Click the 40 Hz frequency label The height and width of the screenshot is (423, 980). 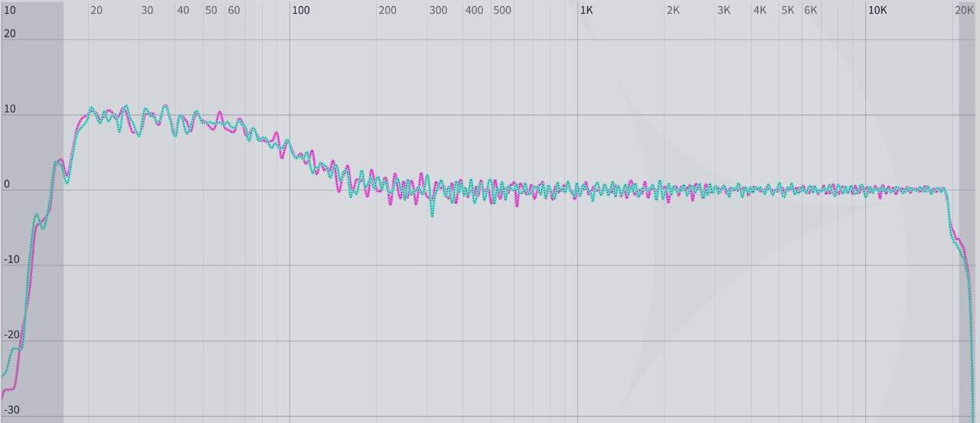tap(183, 11)
